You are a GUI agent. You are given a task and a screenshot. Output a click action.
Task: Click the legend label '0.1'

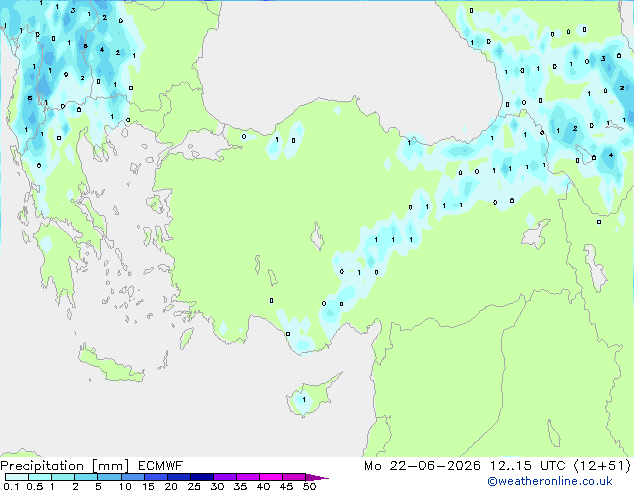[x=11, y=486]
